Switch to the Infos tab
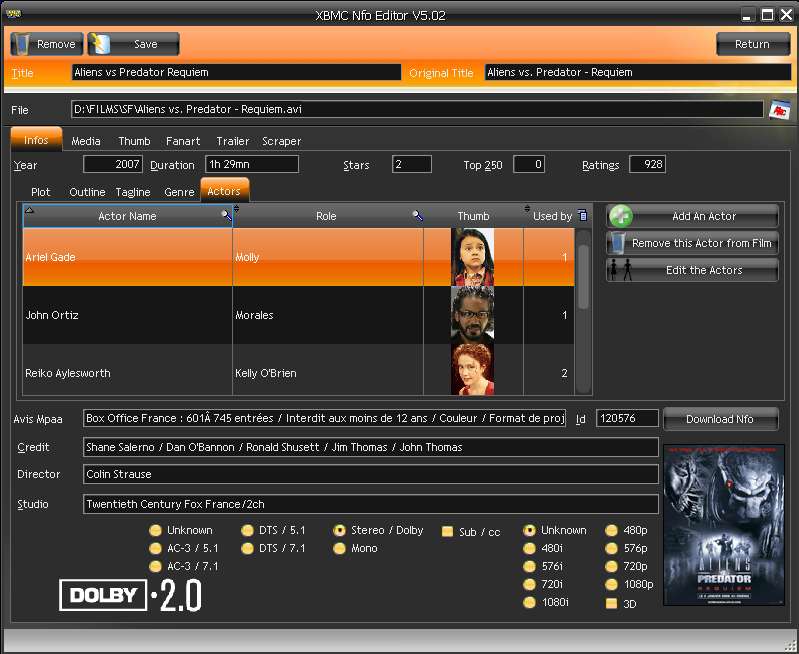The height and width of the screenshot is (654, 799). (x=36, y=140)
